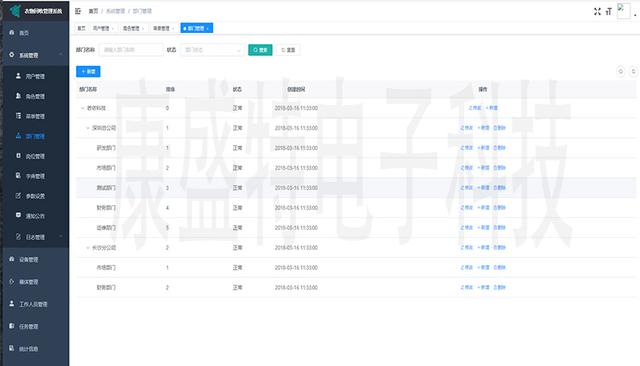Click 新增 in the 运维部门 row
This screenshot has width=640, height=366.
483,228
